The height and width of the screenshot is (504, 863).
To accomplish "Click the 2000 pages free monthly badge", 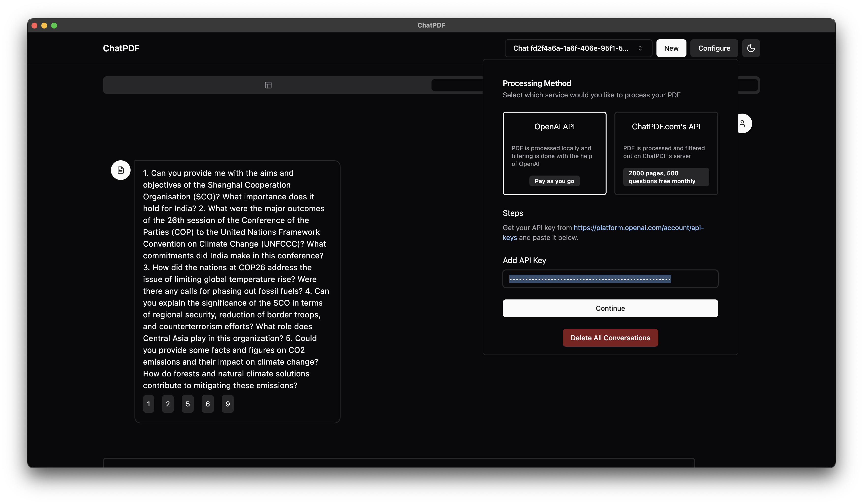I will point(666,177).
